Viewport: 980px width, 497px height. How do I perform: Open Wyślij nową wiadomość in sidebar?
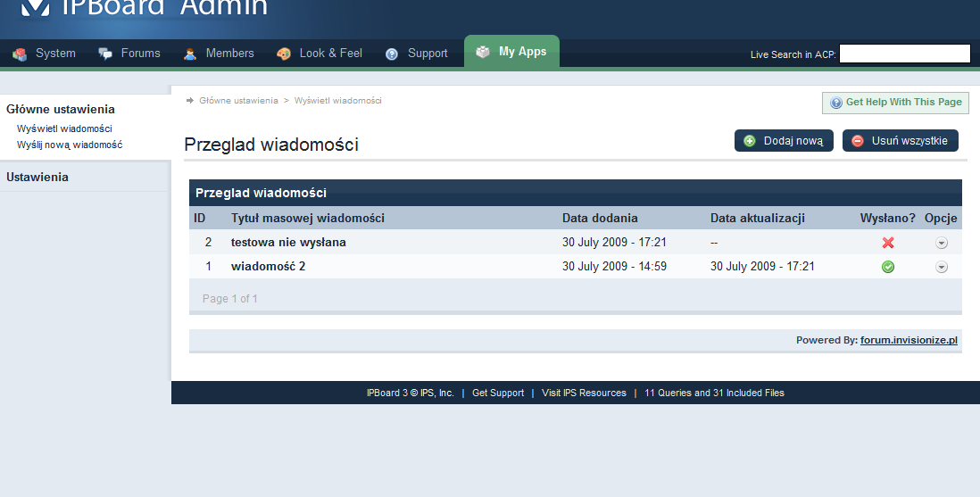coord(70,145)
